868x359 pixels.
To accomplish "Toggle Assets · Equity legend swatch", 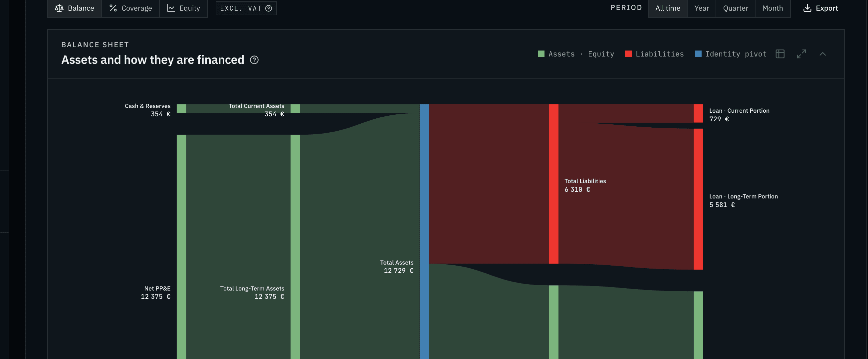I will tap(541, 54).
